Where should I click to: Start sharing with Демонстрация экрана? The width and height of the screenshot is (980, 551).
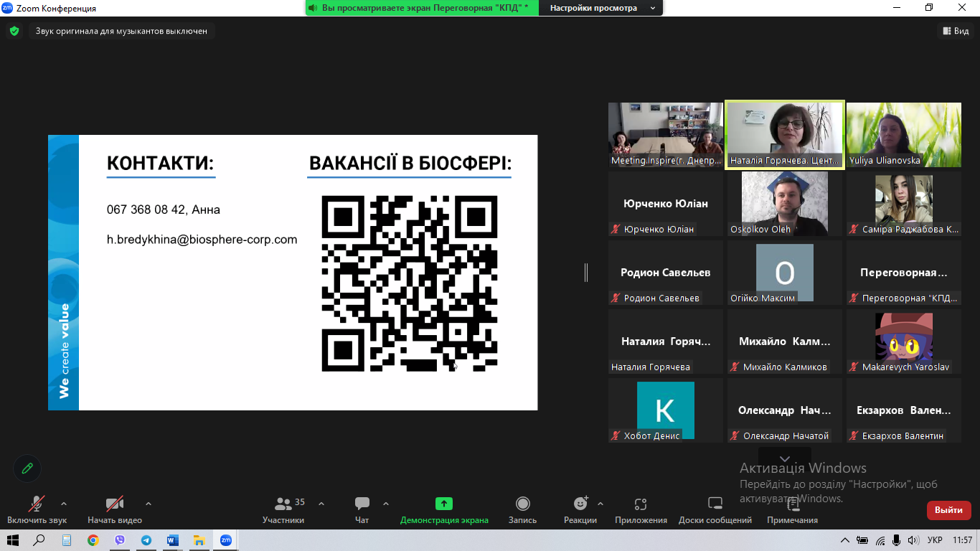(x=444, y=510)
